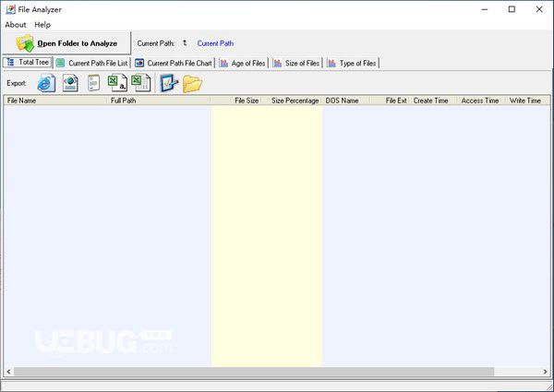The height and width of the screenshot is (392, 554).
Task: Sort by the DOS Name column header
Action: click(x=346, y=101)
